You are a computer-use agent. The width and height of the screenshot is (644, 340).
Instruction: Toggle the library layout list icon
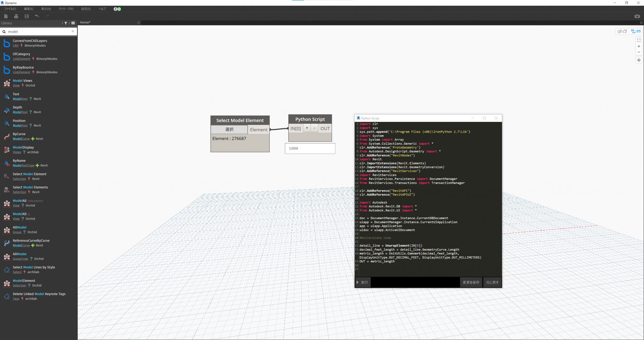(x=73, y=23)
